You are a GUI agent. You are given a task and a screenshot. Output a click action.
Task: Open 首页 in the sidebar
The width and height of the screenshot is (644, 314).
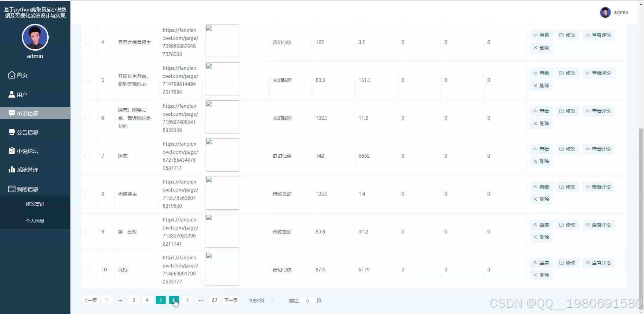pyautogui.click(x=35, y=75)
